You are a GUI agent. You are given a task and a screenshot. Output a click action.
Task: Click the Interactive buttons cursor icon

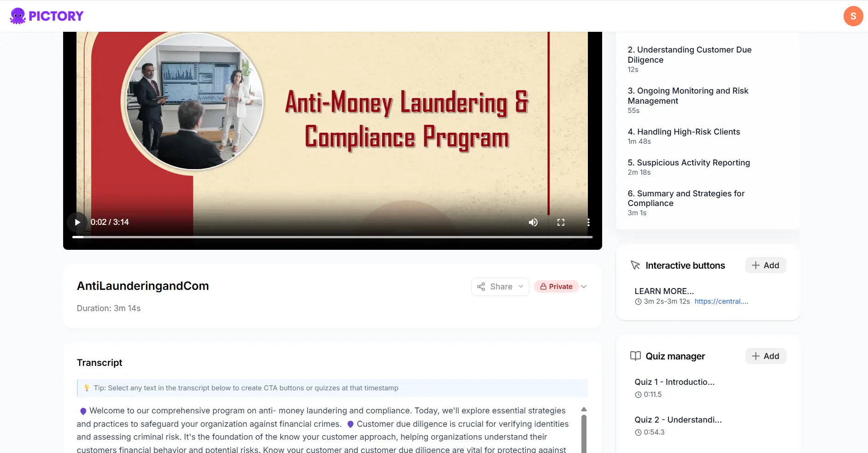[x=635, y=265]
